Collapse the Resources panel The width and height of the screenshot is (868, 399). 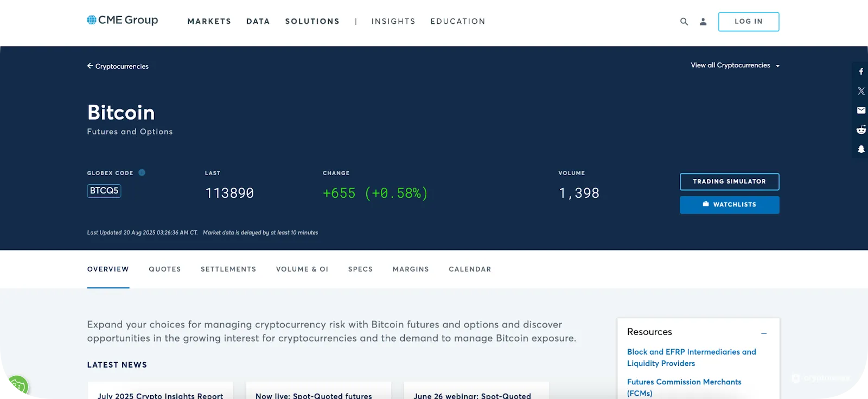click(x=764, y=333)
